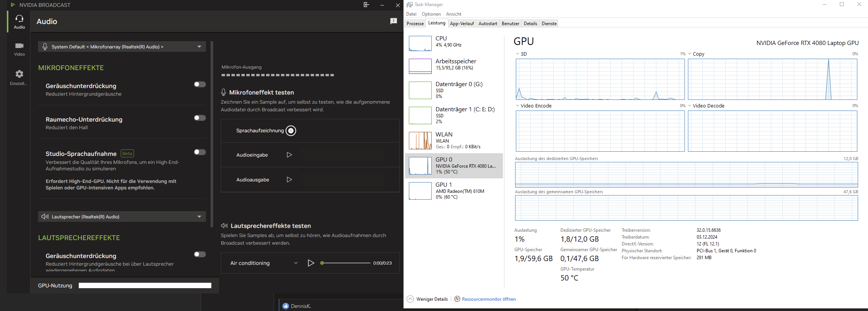Toggle Raumecho-Unterdrückung switch
This screenshot has height=311, width=868.
(199, 118)
